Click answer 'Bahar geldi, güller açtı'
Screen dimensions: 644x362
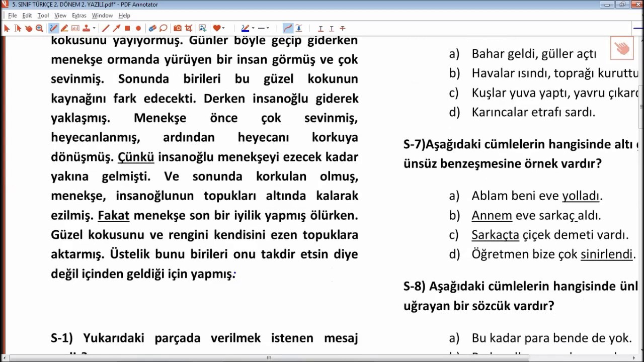tap(534, 54)
